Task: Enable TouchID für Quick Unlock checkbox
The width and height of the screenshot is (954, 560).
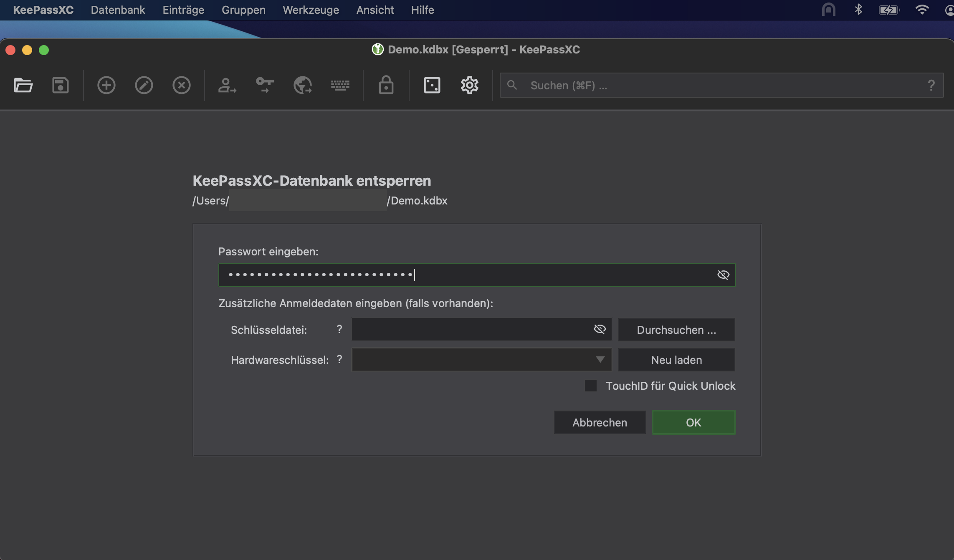Action: click(x=590, y=386)
